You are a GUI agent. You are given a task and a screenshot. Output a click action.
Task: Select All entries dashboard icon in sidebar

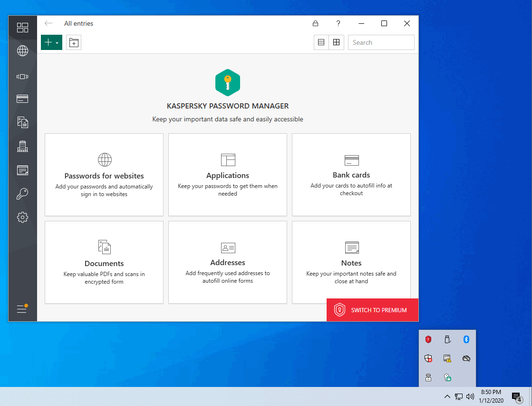[x=22, y=28]
